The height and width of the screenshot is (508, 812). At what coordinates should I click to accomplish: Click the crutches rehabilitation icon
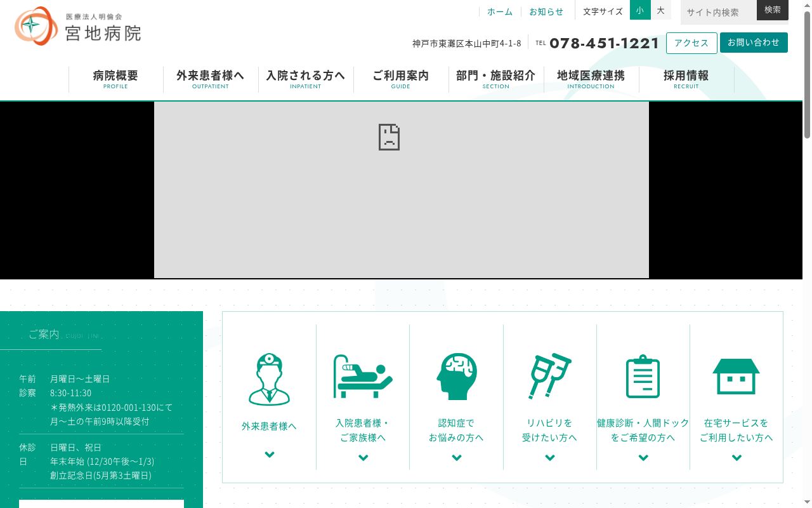(550, 376)
